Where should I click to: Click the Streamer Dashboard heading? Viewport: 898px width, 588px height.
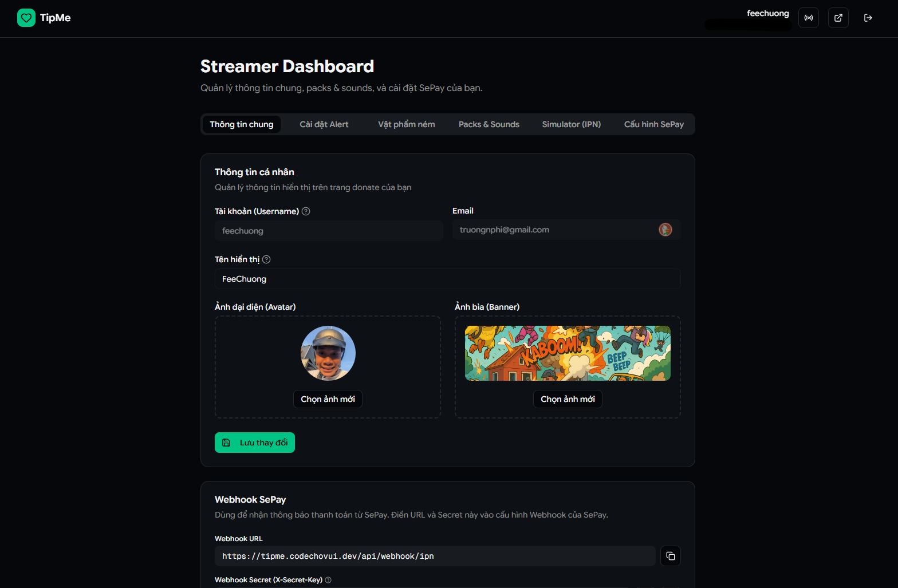click(287, 66)
